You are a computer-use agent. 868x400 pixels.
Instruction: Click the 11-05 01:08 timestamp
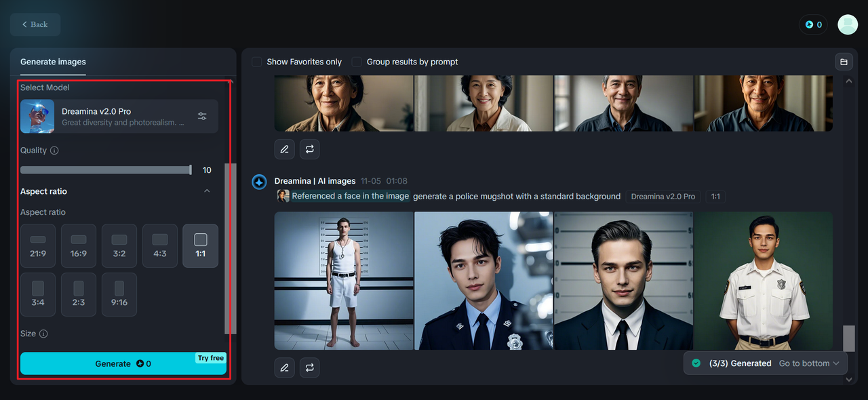(x=384, y=181)
